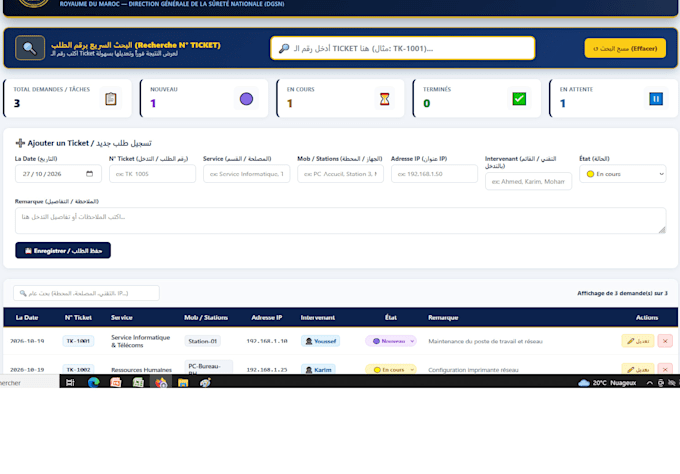This screenshot has height=474, width=680.
Task: Click the clipboard icon on Total Demandes card
Action: point(111,99)
